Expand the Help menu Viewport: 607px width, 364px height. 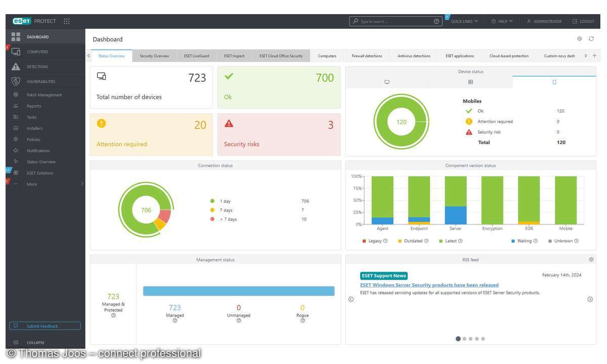[502, 21]
